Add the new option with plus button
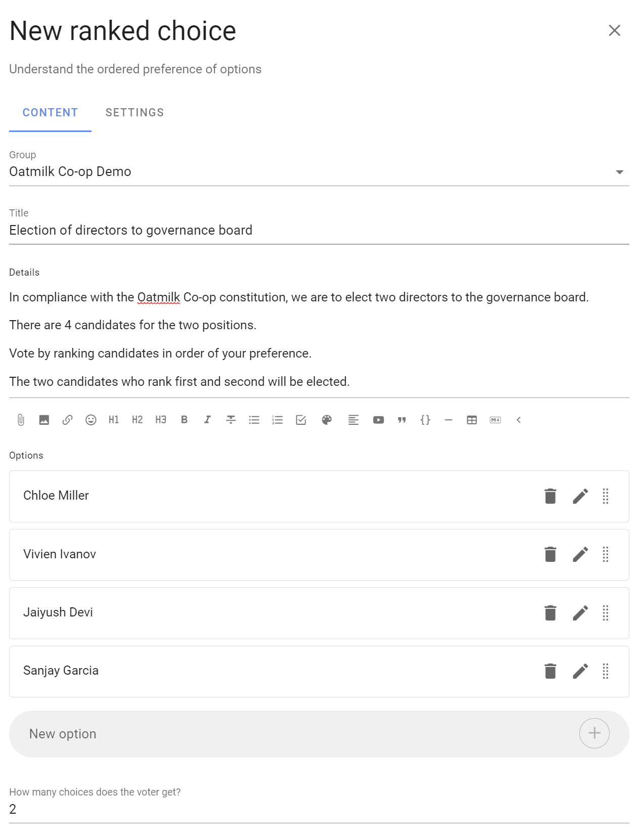 [x=595, y=733]
